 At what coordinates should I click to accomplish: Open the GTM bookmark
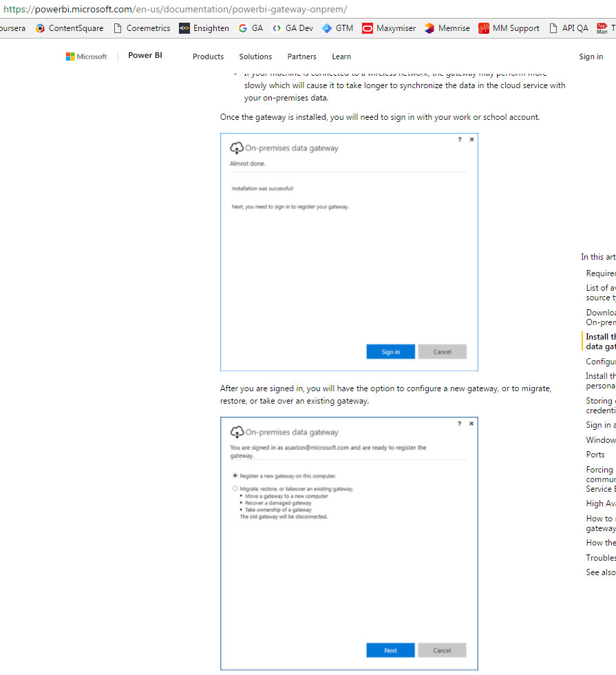[338, 28]
